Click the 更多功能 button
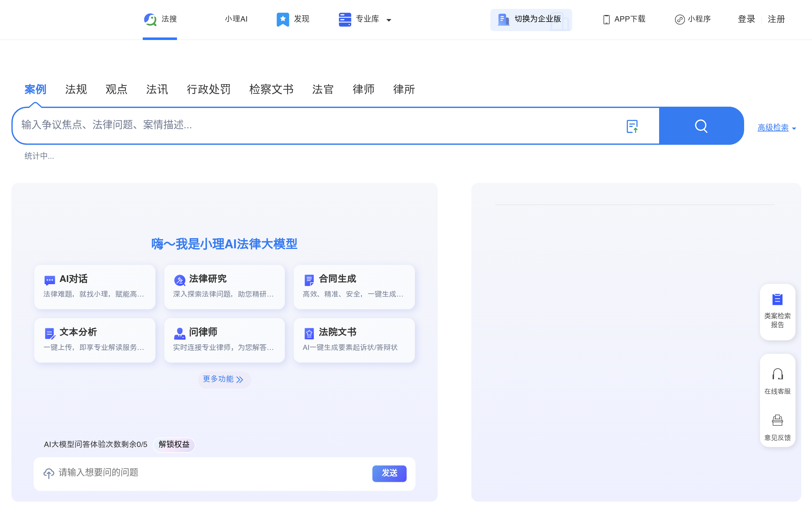Screen dimensions: 812x508 (x=224, y=379)
